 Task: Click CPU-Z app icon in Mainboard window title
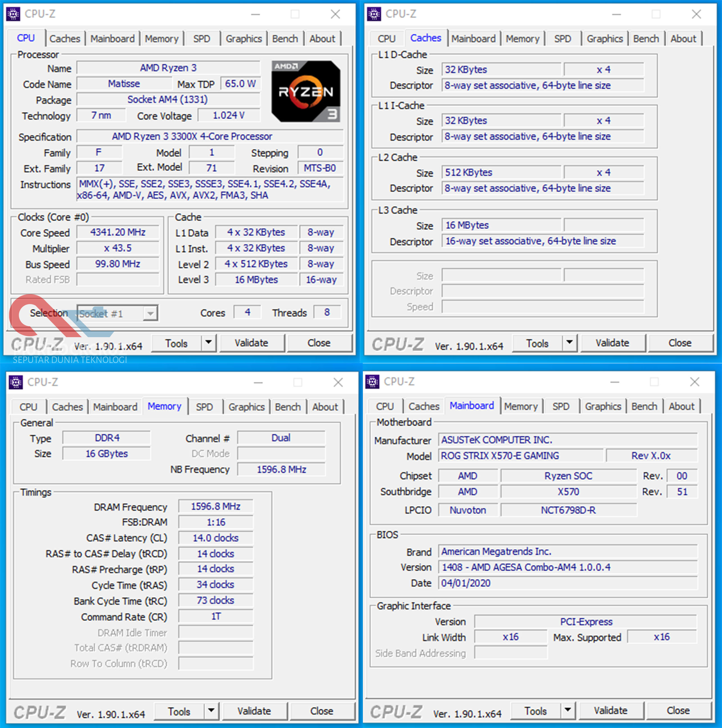point(372,382)
